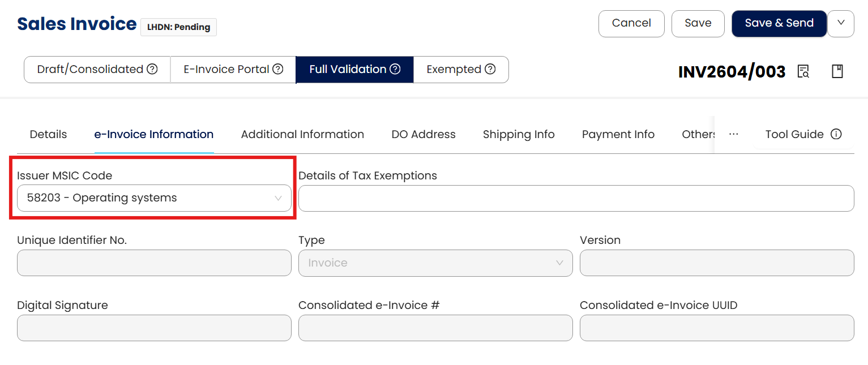Click E-Invoice Portal help question mark icon
This screenshot has height=365, width=868.
pyautogui.click(x=278, y=69)
